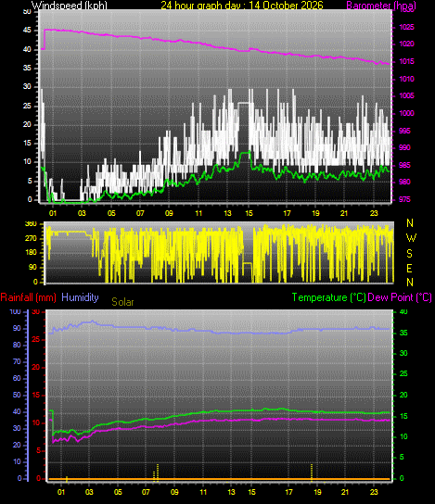
Task: Click the solar spike near hour 19
Action: coord(312,472)
